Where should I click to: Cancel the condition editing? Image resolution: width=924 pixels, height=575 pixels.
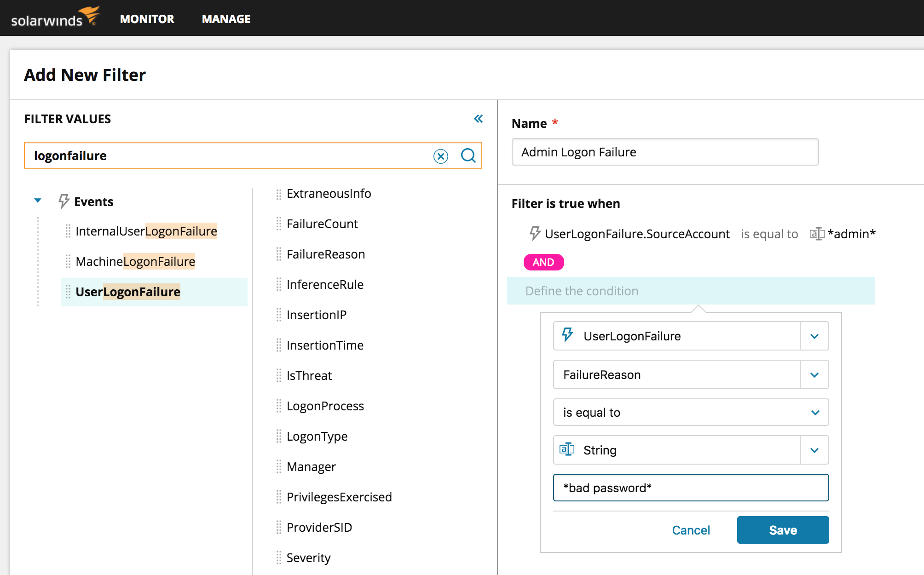[690, 530]
